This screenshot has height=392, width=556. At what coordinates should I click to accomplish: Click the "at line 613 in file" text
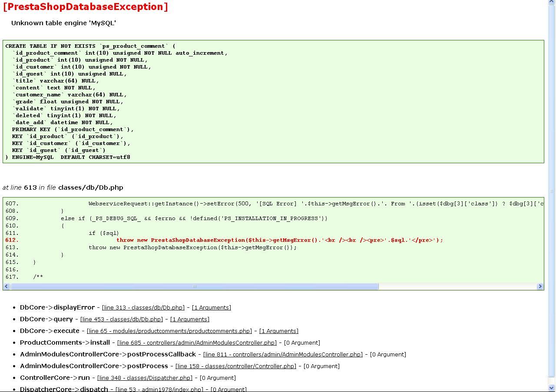click(29, 188)
